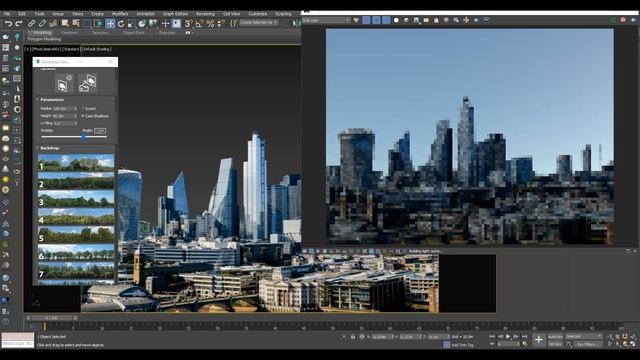Collapse the Parameters rollout
Viewport: 640px width, 360px height.
point(51,100)
